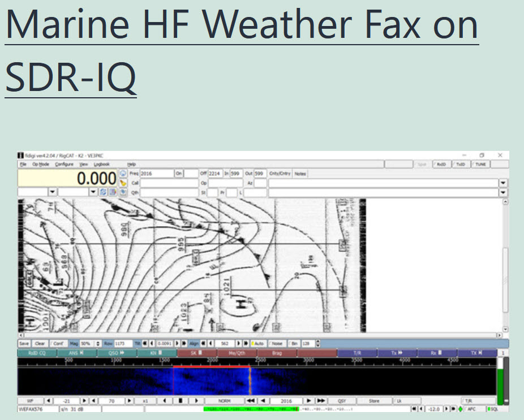
Task: Click the fast forward double-arrow right of 2016
Action: click(321, 401)
